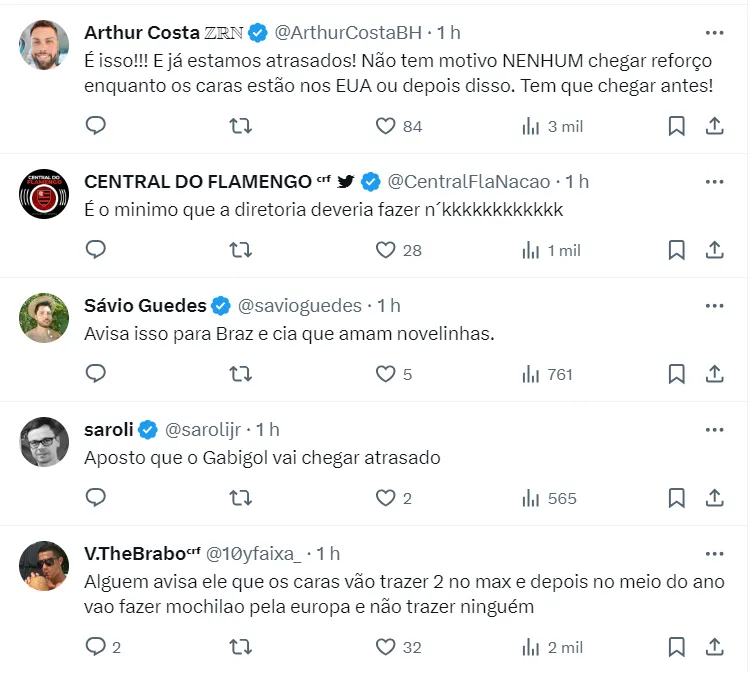Share V.TheBrabo's tweet
The image size is (753, 673).
coord(715,647)
